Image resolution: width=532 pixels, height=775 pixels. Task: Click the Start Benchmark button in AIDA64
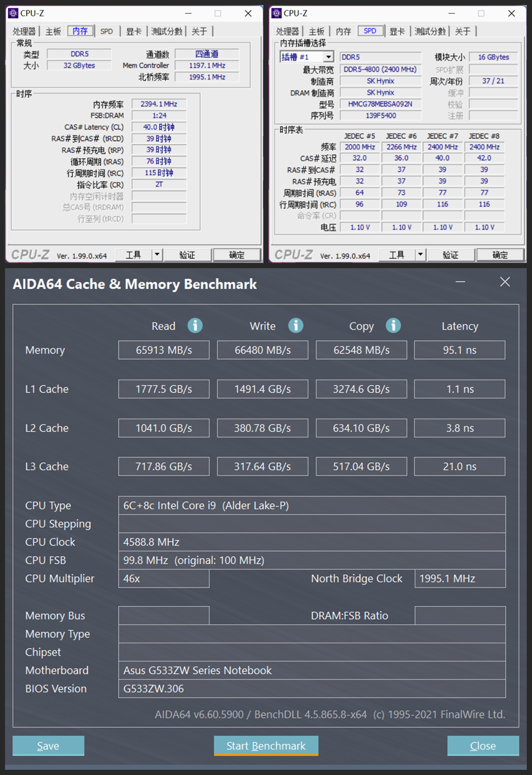point(266,746)
